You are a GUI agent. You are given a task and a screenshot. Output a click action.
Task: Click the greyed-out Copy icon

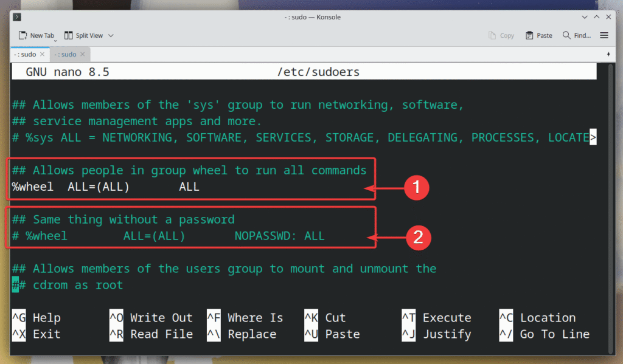click(x=492, y=36)
